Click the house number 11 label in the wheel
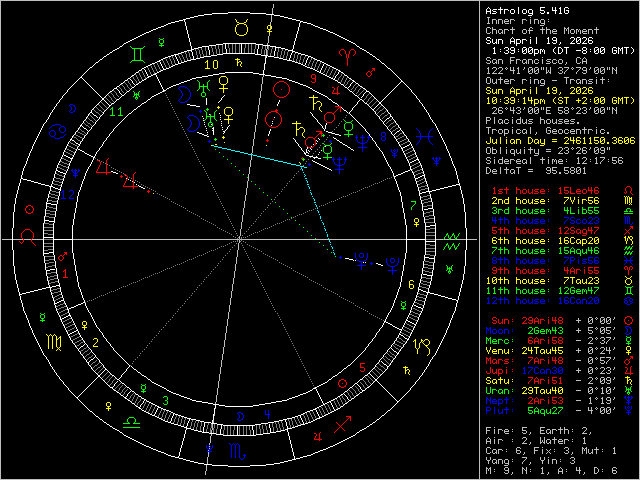Screen dimensions: 640x480 (117, 113)
